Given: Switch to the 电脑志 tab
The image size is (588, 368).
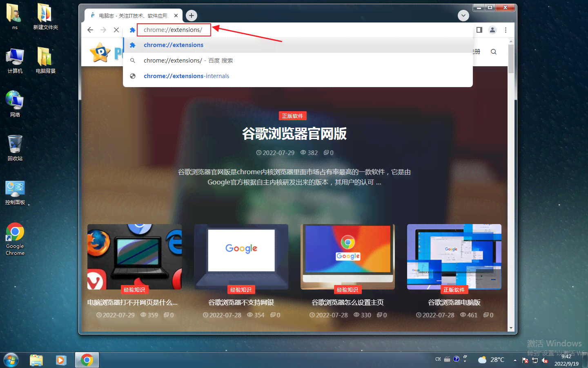Looking at the screenshot, I should click(x=134, y=16).
